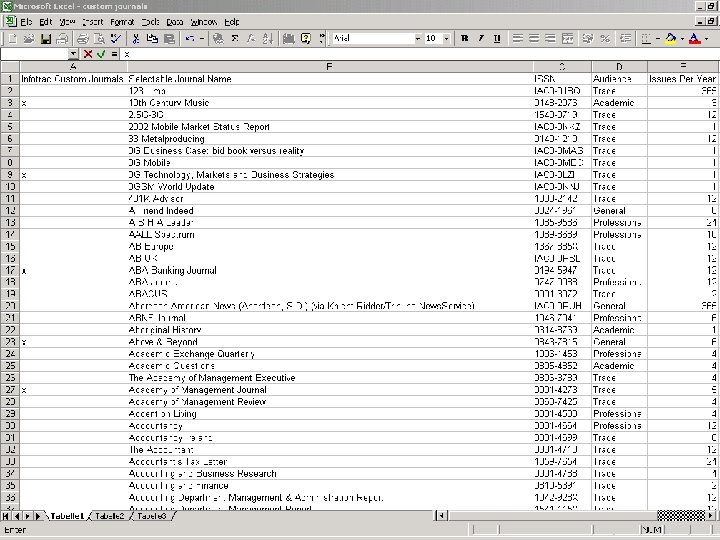Click the Undo arrow icon
The height and width of the screenshot is (540, 720).
click(x=190, y=39)
